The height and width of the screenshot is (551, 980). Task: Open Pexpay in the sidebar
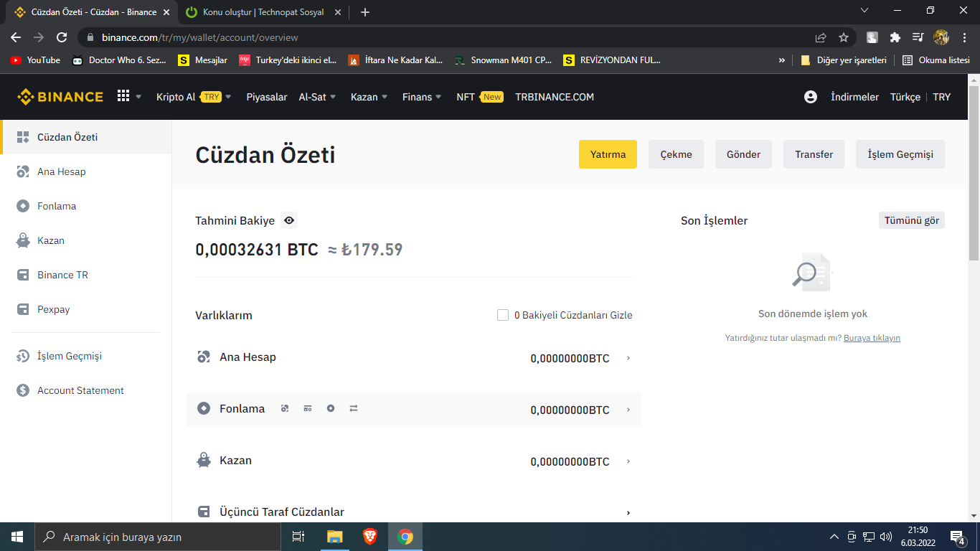point(86,309)
